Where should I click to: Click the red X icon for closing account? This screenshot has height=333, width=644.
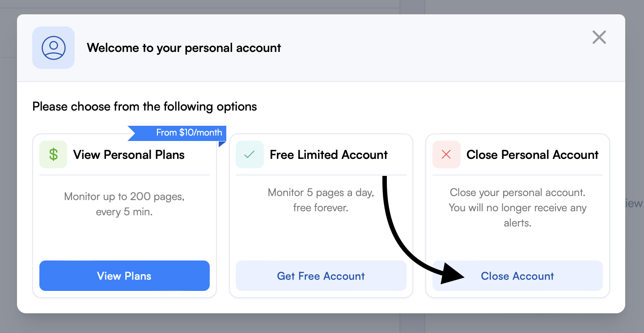pos(446,154)
